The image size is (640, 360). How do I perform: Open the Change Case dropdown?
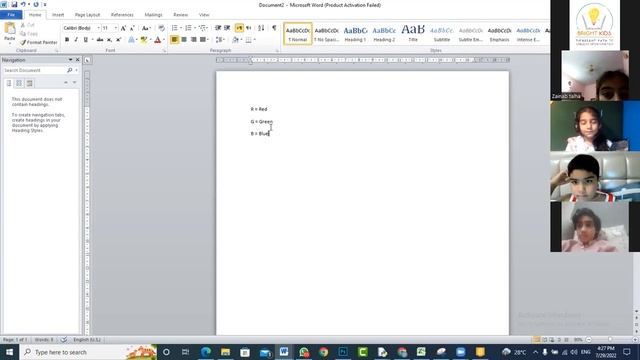[x=146, y=28]
